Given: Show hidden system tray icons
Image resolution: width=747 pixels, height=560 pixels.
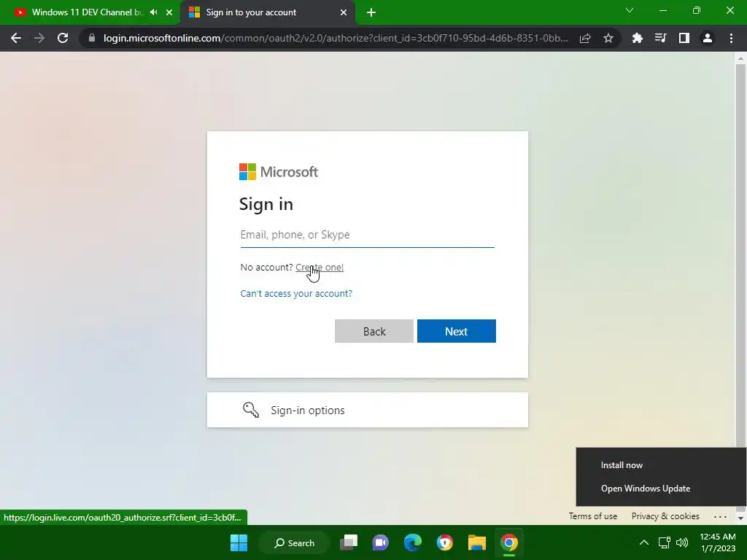Looking at the screenshot, I should pyautogui.click(x=643, y=542).
